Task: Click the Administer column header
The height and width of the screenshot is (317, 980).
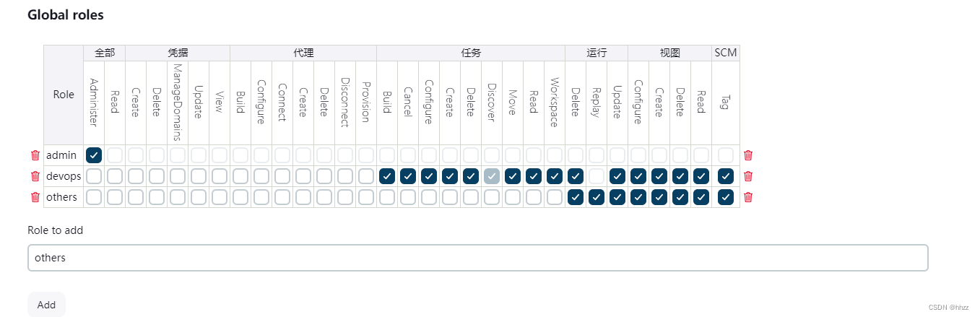Action: 94,103
